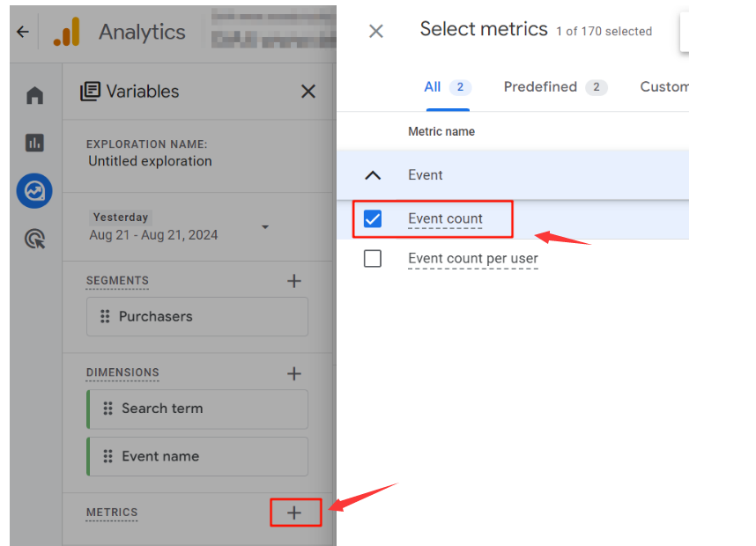
Task: Click the Purchasers segment chip
Action: pyautogui.click(x=197, y=317)
